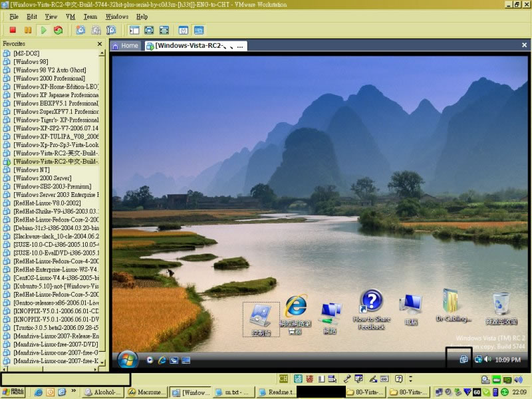The height and width of the screenshot is (399, 532).
Task: Click Internet Explorer in Vista quick launch
Action: (162, 360)
